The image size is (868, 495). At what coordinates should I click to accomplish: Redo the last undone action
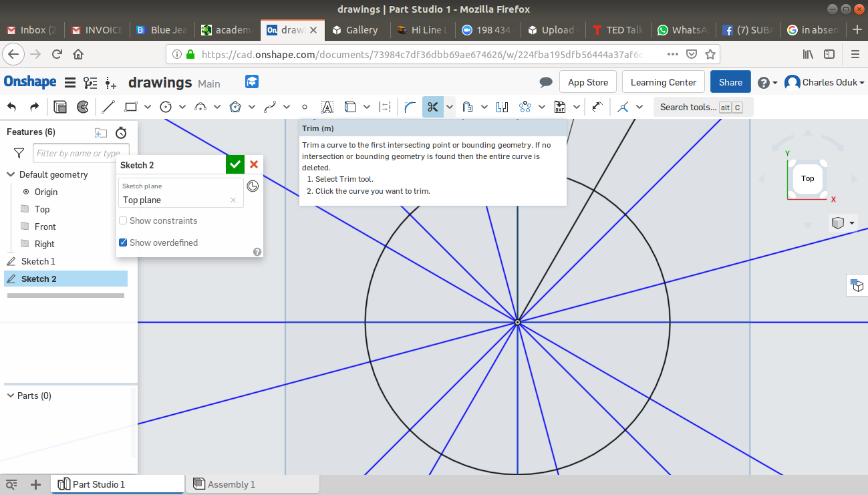click(x=34, y=107)
